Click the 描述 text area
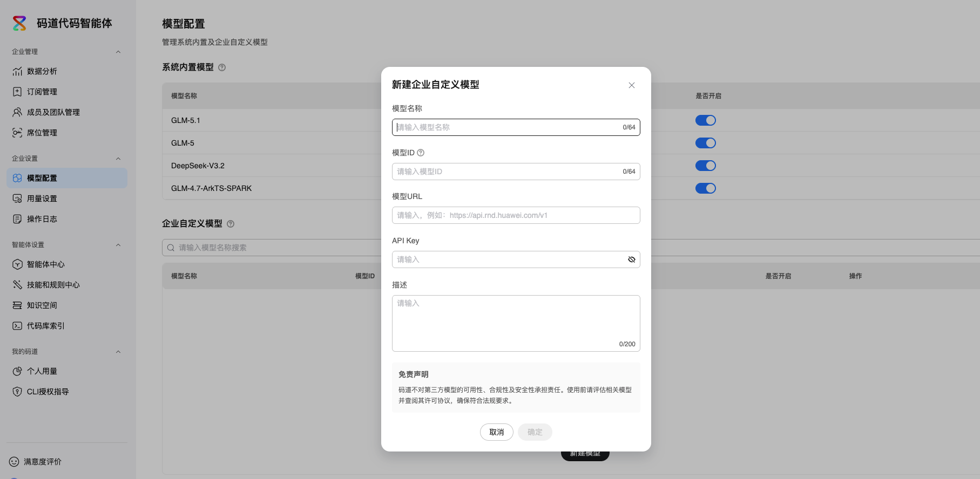 pyautogui.click(x=516, y=323)
